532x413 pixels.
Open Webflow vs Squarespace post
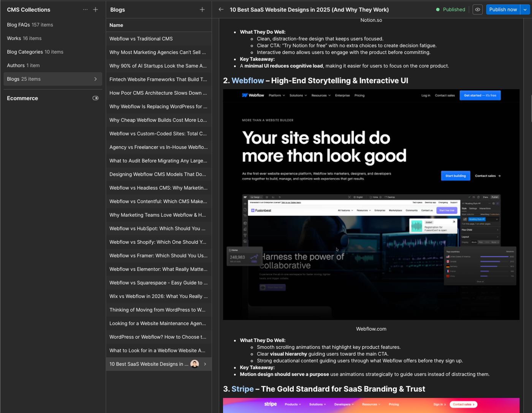click(x=159, y=283)
